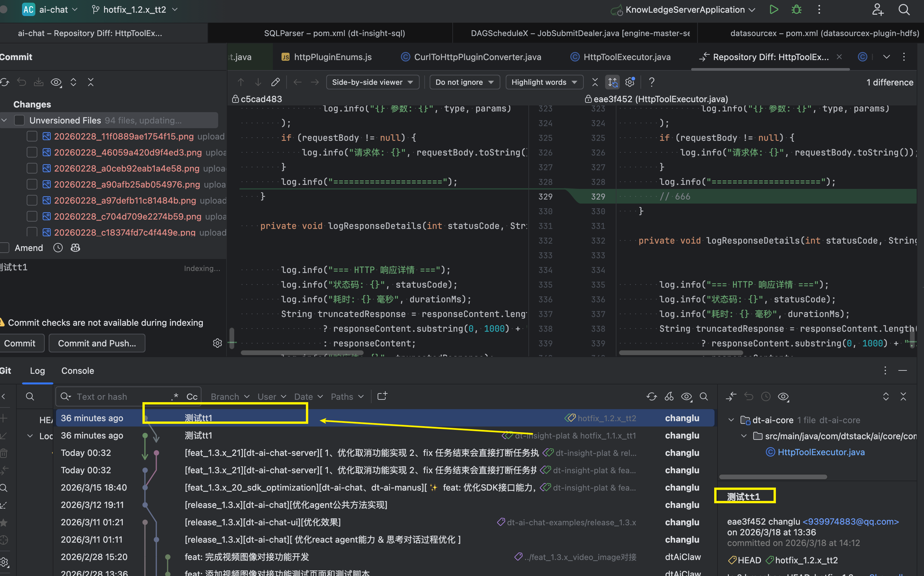The image size is (924, 576).
Task: Switch to HttpToolExecutor.java editor tab
Action: (620, 57)
